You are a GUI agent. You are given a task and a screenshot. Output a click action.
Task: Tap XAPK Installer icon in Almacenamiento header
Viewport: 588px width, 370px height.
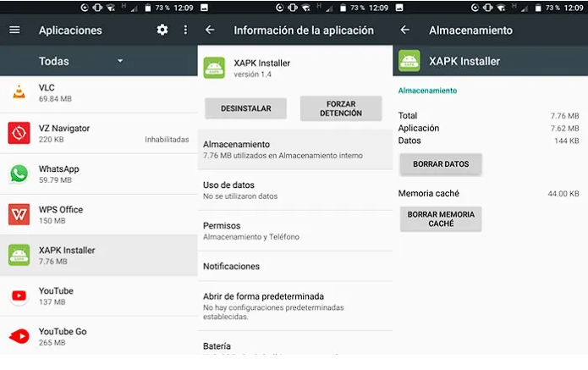click(x=409, y=61)
